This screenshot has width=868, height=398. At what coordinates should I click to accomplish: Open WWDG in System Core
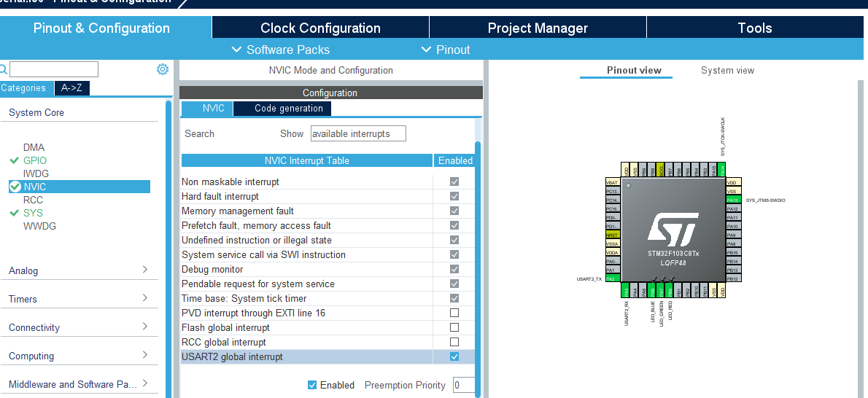click(39, 226)
